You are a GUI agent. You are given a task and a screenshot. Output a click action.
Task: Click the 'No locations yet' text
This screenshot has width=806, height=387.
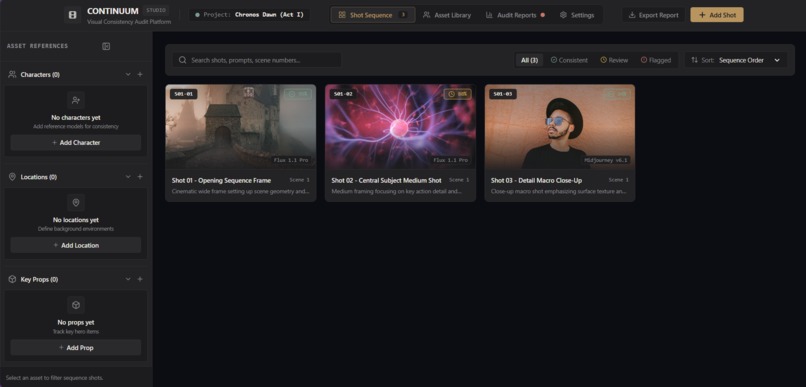pos(76,220)
